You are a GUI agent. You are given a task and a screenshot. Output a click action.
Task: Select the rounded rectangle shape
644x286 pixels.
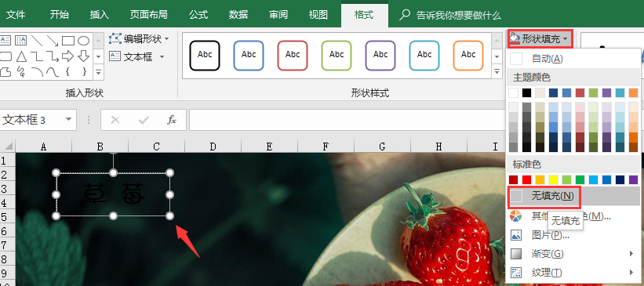(5, 56)
